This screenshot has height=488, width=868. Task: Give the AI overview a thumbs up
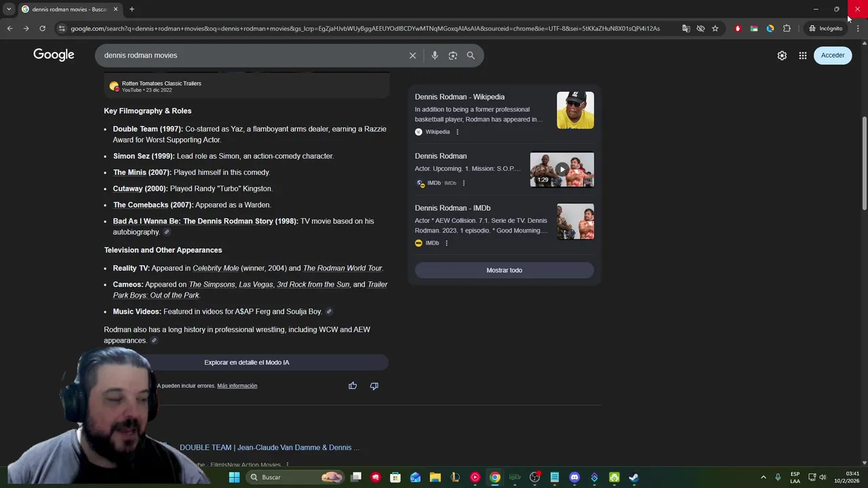click(353, 386)
